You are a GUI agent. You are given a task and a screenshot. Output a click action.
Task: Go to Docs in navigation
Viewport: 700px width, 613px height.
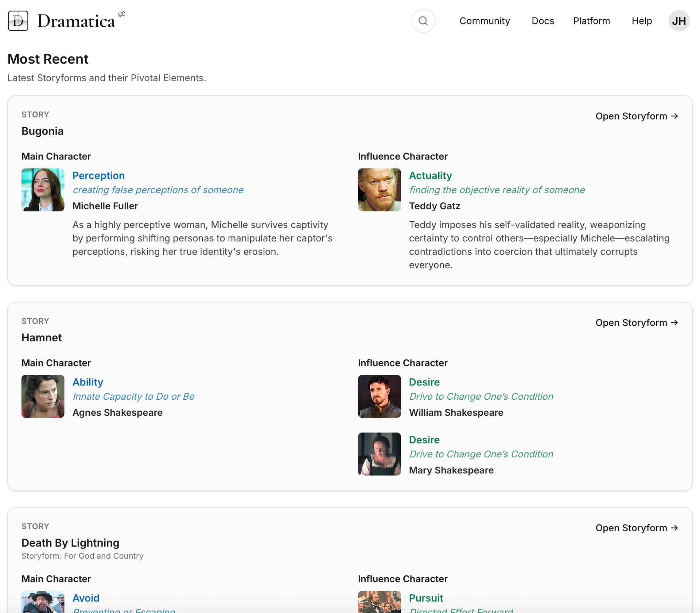(542, 21)
